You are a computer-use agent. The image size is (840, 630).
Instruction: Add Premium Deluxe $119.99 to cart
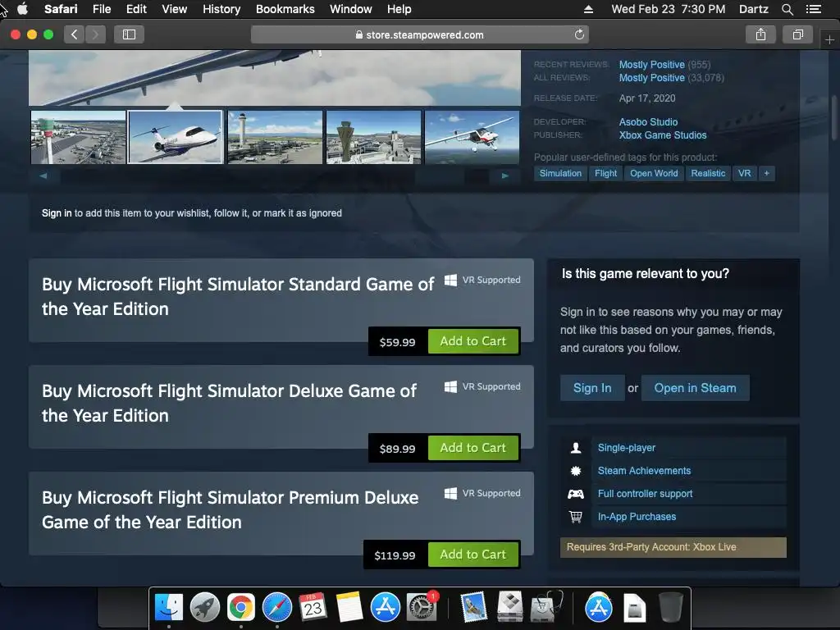[473, 555]
